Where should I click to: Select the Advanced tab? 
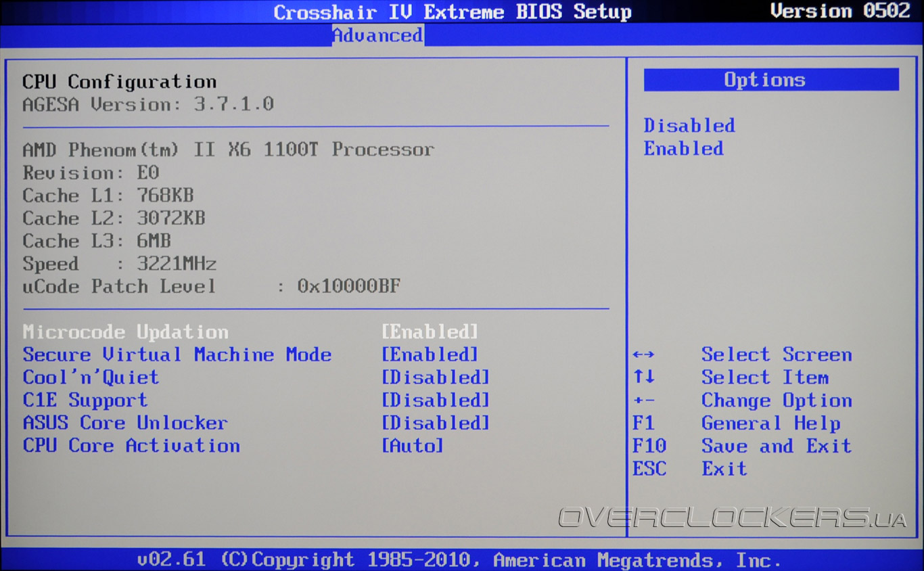click(377, 35)
